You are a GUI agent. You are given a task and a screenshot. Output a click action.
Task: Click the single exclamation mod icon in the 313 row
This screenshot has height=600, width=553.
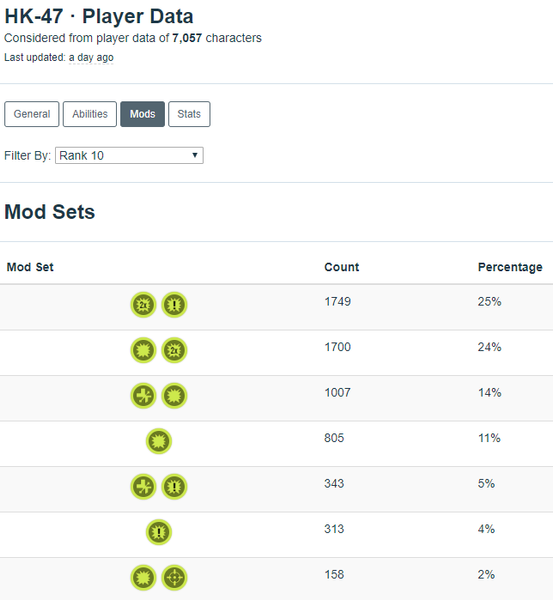pos(159,532)
